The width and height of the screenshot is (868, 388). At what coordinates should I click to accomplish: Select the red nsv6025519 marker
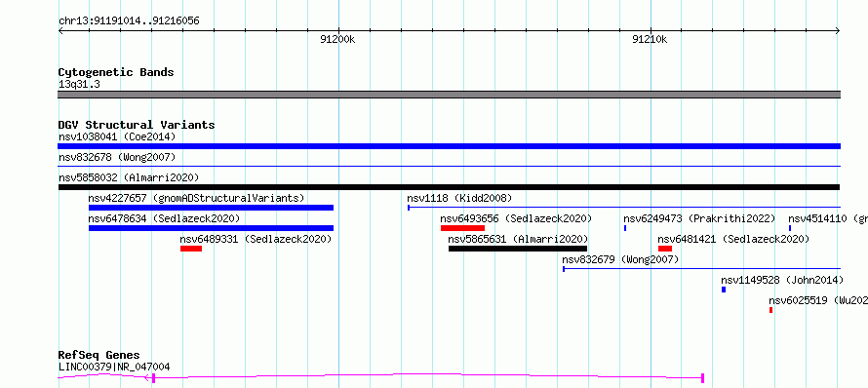770,310
